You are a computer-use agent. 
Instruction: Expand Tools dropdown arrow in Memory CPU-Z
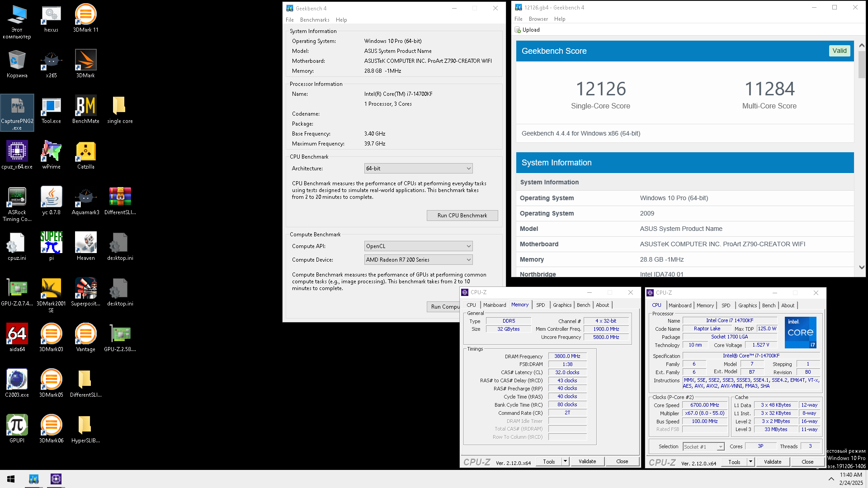565,461
